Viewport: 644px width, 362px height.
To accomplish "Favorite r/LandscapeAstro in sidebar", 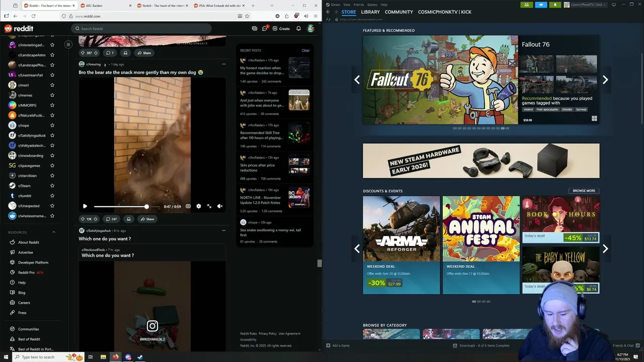I will pyautogui.click(x=52, y=55).
